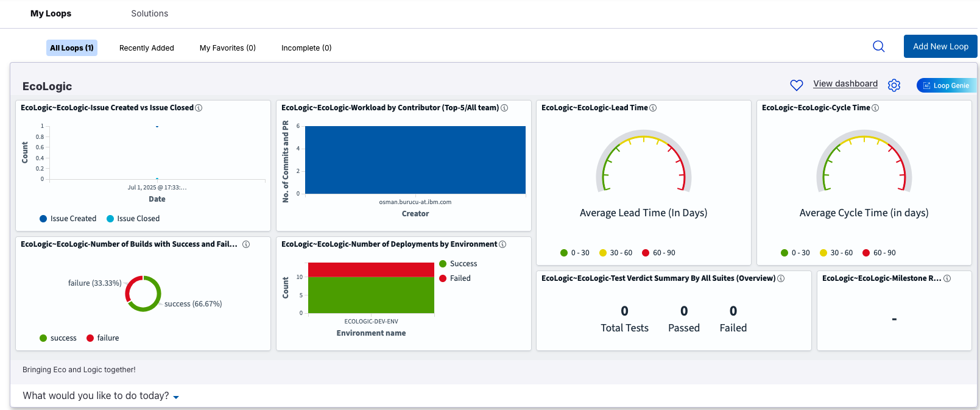Select All Loops (1) filter

click(72, 48)
